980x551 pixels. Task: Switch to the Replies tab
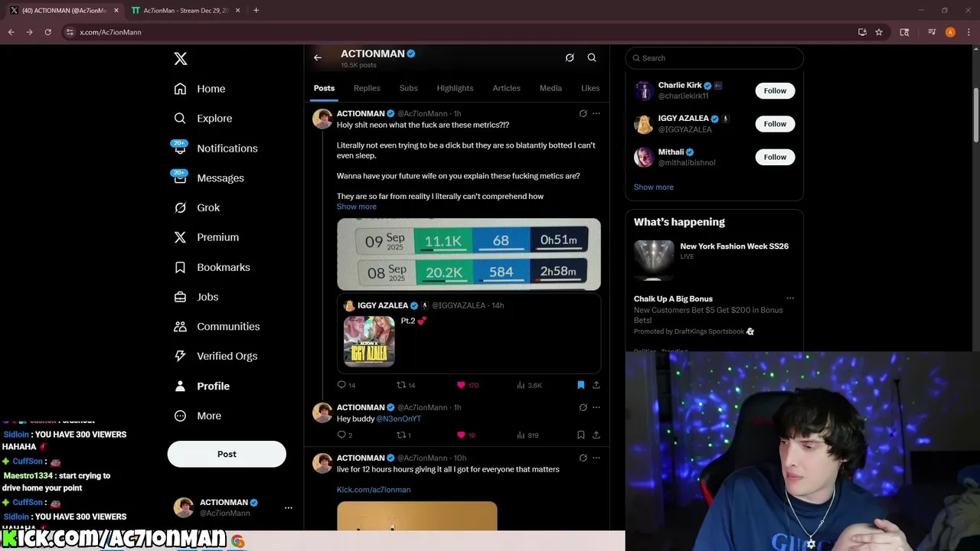(x=367, y=88)
